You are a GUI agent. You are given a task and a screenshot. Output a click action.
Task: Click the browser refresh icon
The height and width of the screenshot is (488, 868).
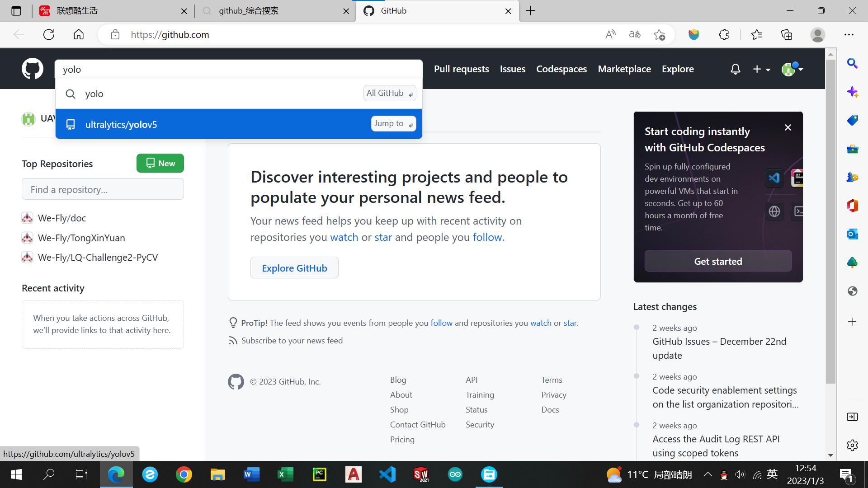[x=49, y=35]
